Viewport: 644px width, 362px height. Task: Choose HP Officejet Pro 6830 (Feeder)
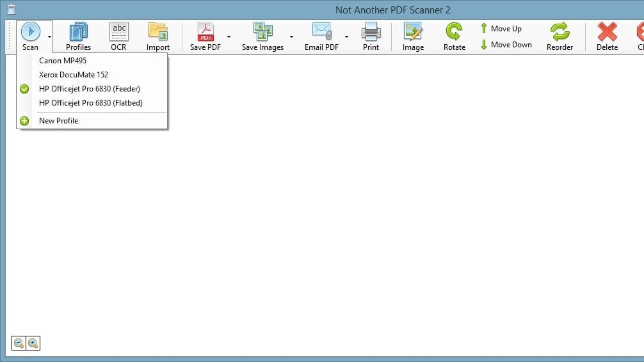click(92, 89)
